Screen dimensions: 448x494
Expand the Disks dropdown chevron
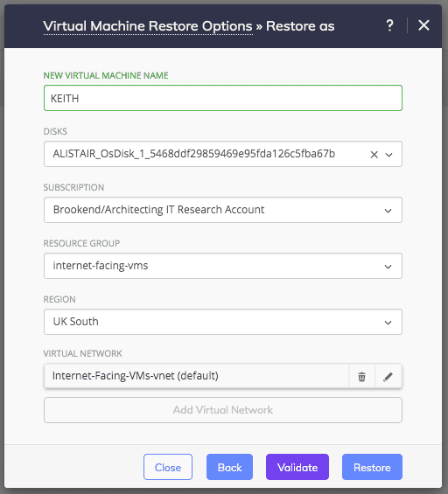(389, 155)
